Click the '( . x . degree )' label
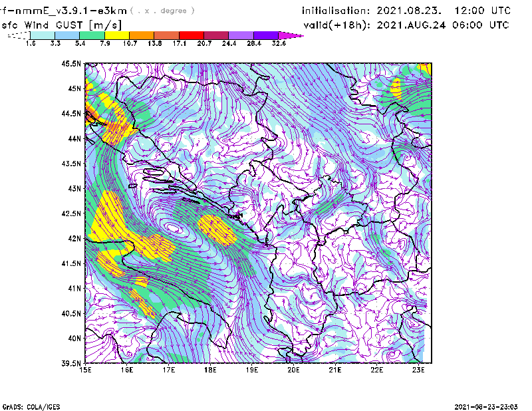 click(162, 11)
